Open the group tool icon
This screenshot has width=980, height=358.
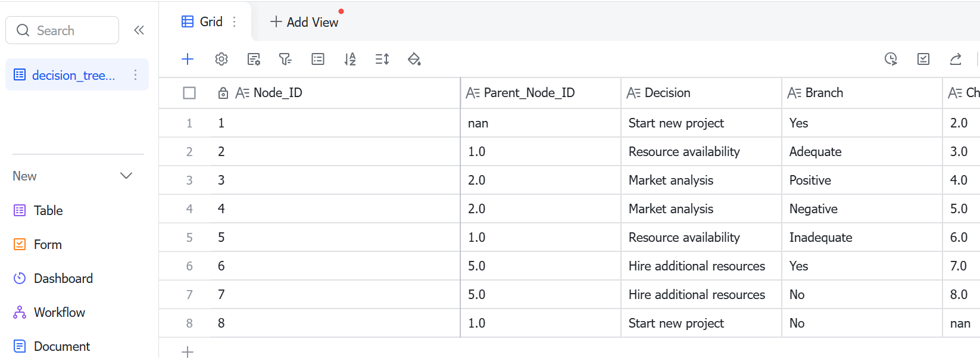[318, 59]
